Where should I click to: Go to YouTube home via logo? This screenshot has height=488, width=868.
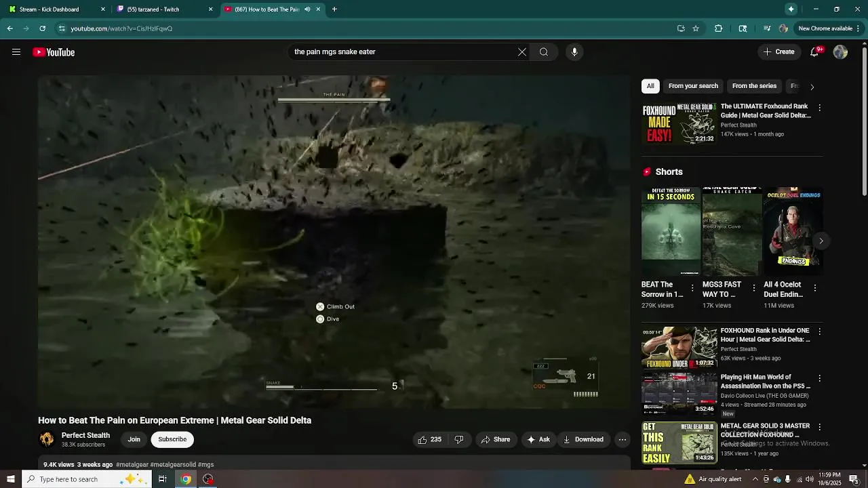tap(54, 52)
